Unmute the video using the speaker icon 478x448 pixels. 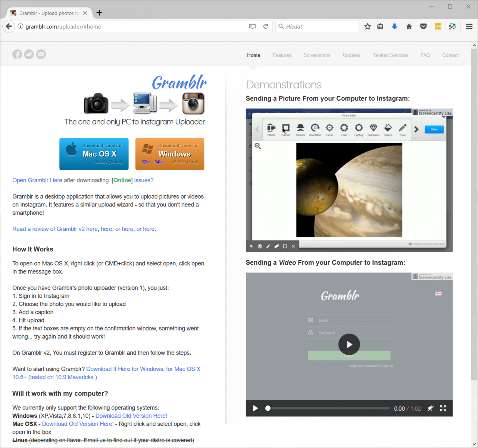tap(431, 408)
